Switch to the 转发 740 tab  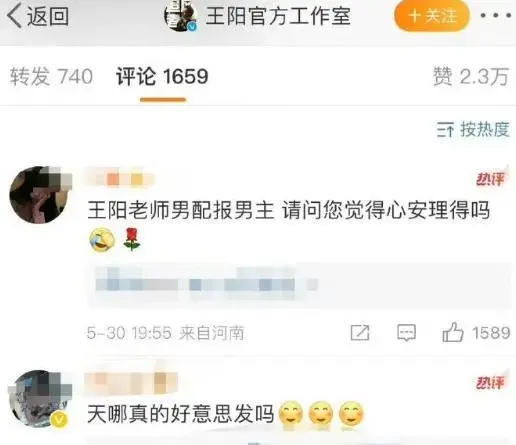51,76
